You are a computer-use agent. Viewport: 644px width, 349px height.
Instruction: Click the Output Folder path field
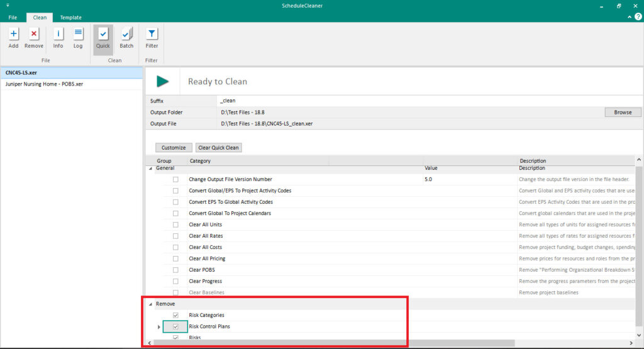tap(411, 112)
